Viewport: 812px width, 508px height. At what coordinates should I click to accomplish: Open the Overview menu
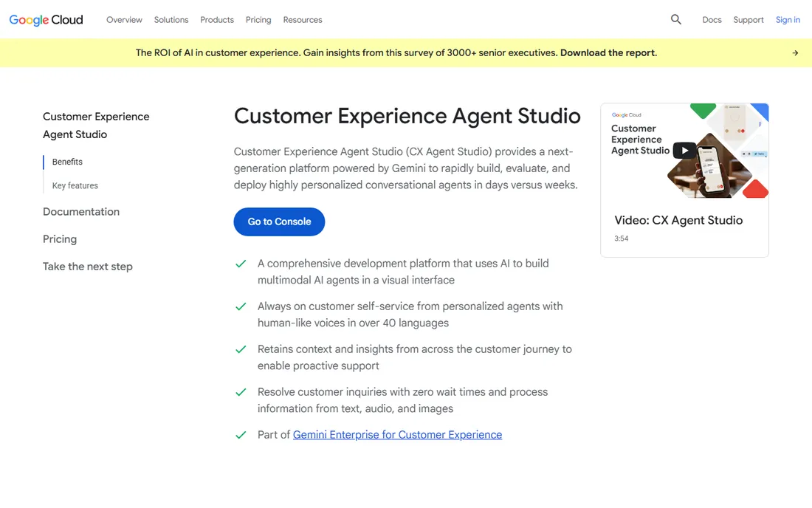point(124,20)
